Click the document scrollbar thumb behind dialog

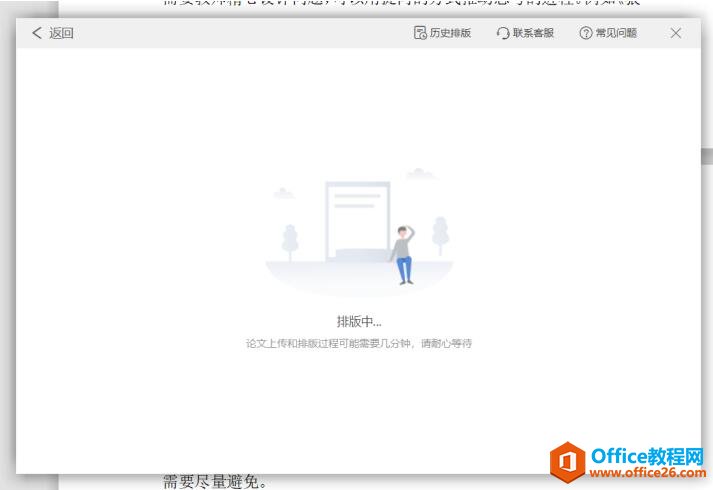point(707,156)
